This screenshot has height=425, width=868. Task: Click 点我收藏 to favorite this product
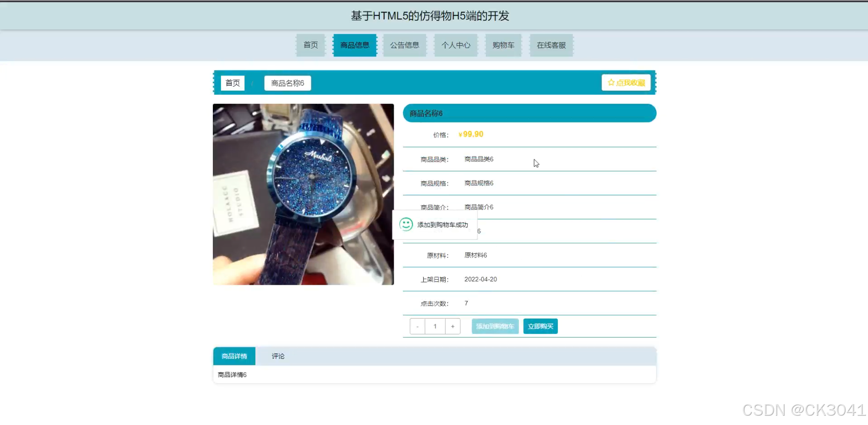point(626,82)
